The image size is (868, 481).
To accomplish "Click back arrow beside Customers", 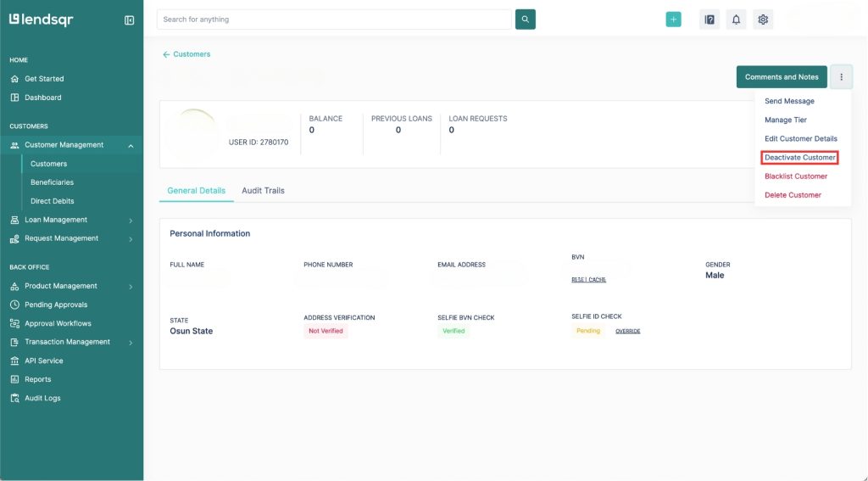I will [x=166, y=54].
